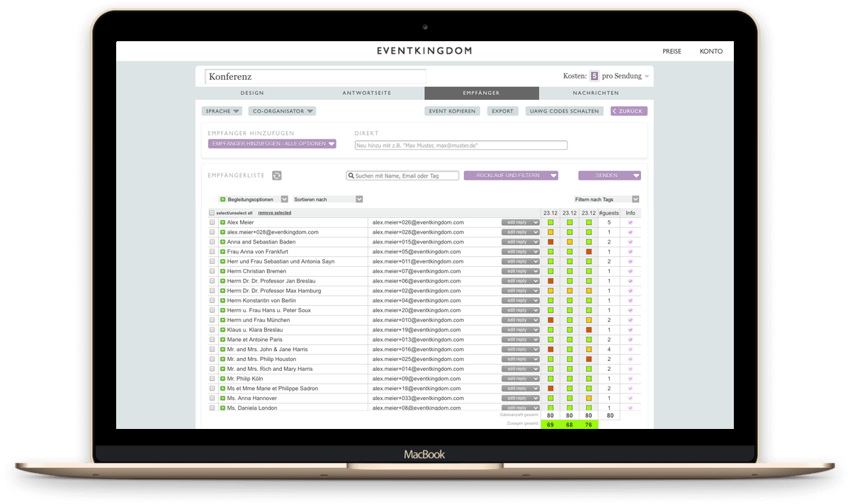Click the refresh icon beside Empfängerliste
This screenshot has width=850, height=504.
coord(277,176)
